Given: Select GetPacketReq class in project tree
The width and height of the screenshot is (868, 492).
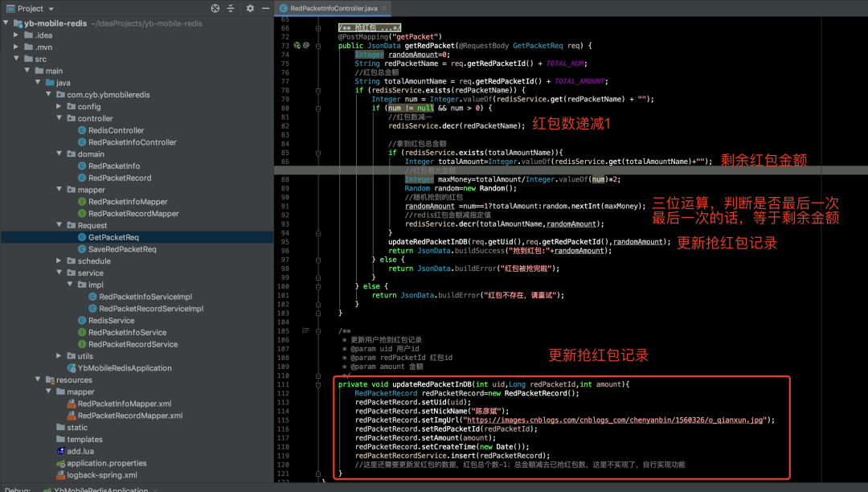Looking at the screenshot, I should [113, 237].
